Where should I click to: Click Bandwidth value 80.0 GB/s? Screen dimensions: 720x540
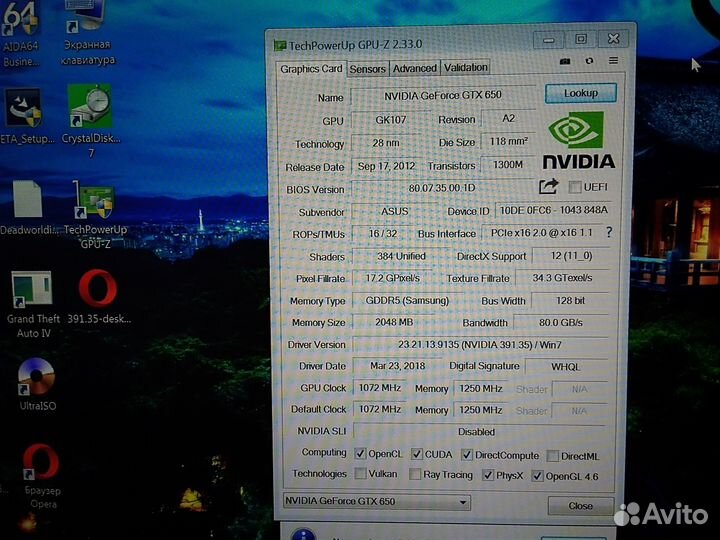pyautogui.click(x=561, y=323)
